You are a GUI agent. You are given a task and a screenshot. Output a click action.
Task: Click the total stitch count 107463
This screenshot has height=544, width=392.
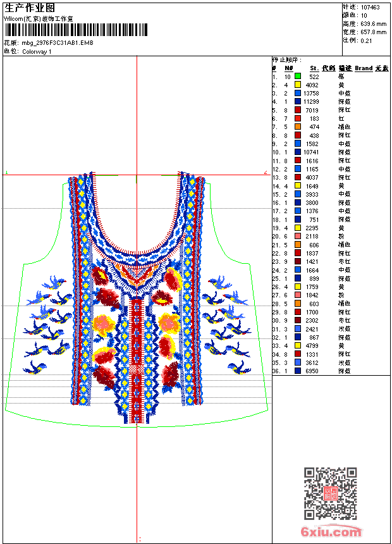[370, 8]
